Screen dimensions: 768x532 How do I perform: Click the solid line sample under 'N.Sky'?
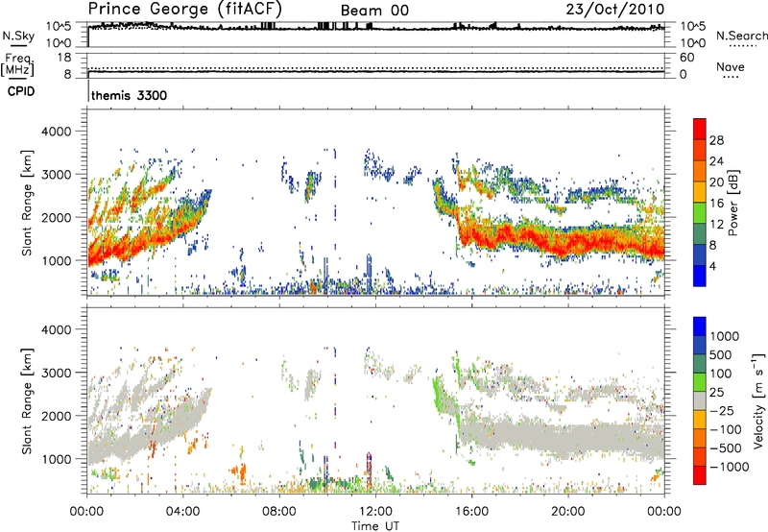pyautogui.click(x=19, y=45)
